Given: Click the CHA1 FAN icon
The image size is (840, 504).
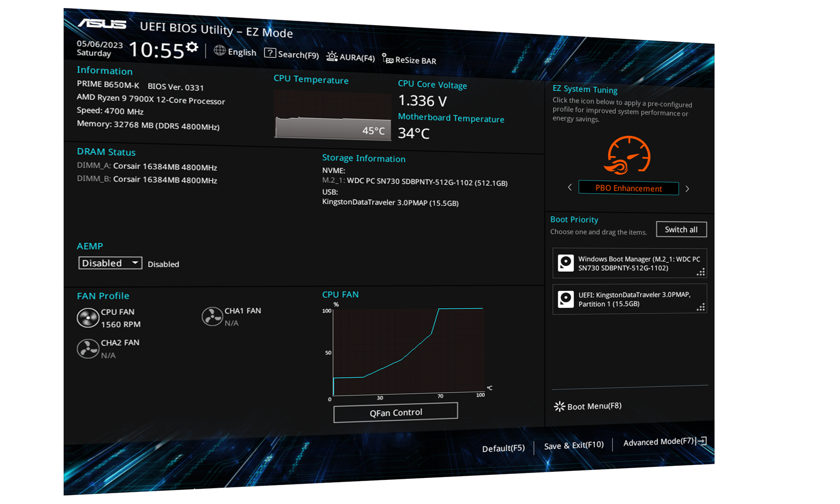Looking at the screenshot, I should pos(212,316).
